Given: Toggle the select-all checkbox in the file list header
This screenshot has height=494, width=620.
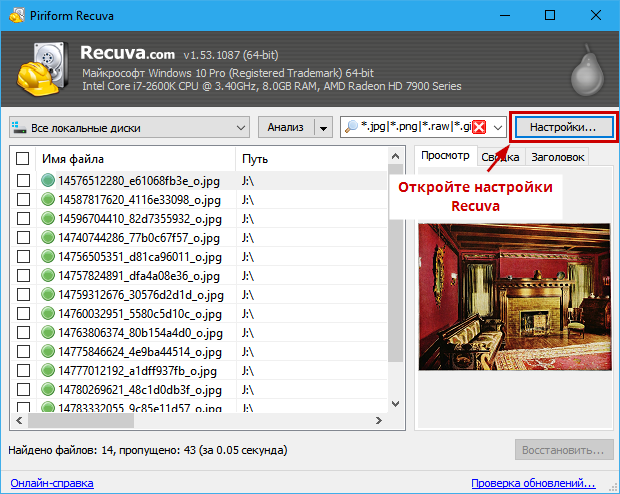Looking at the screenshot, I should tap(23, 159).
